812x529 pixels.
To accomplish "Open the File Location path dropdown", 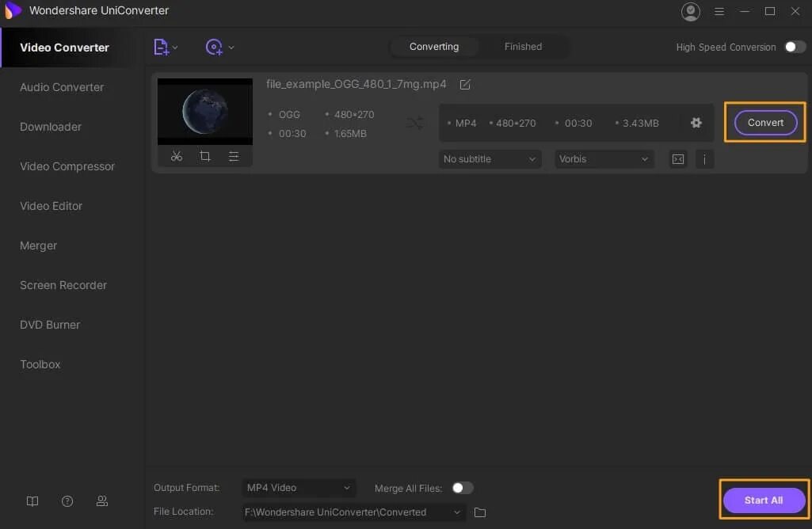I will coord(353,512).
